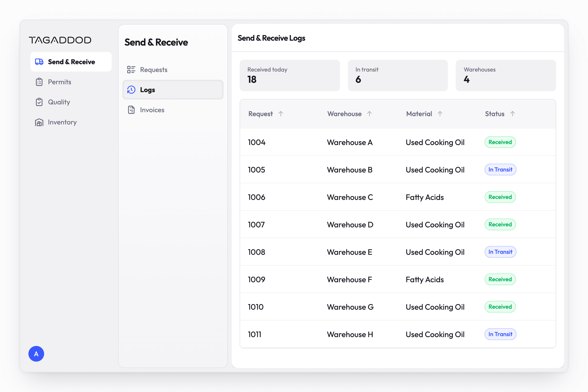The image size is (588, 392).
Task: Click Warehouse C cell
Action: 350,197
